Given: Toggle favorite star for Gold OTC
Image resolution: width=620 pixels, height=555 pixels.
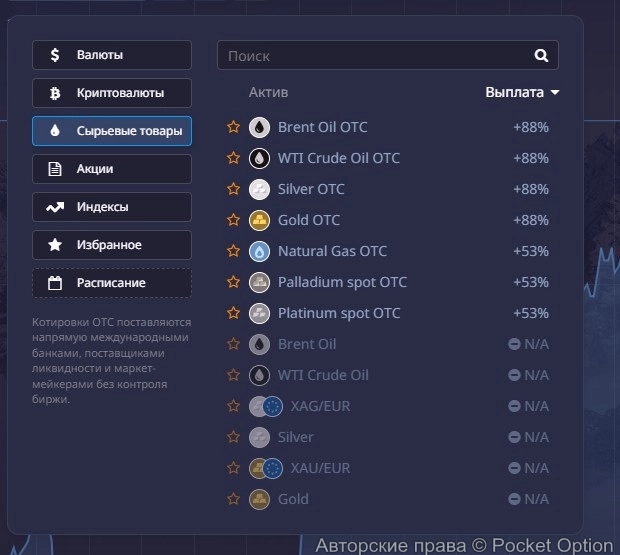Looking at the screenshot, I should (x=233, y=220).
